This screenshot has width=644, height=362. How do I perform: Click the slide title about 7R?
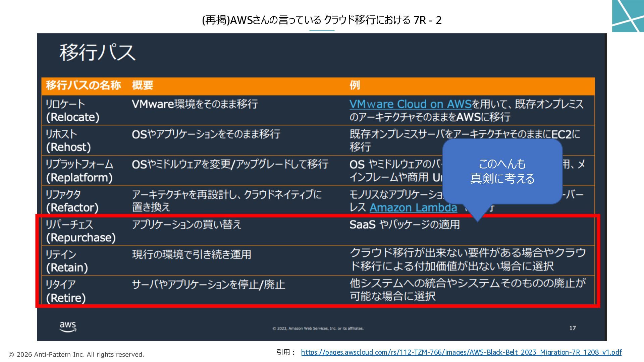322,20
